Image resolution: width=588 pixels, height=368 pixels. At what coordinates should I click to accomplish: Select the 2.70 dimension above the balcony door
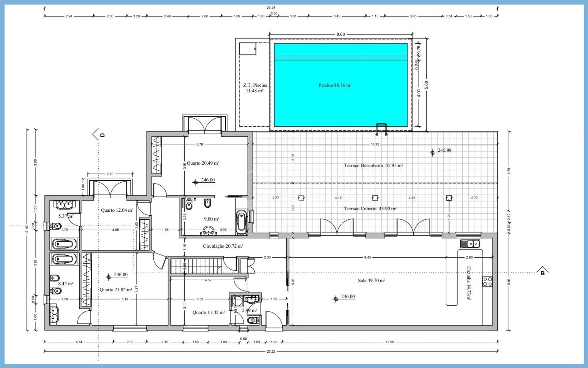coord(110,174)
